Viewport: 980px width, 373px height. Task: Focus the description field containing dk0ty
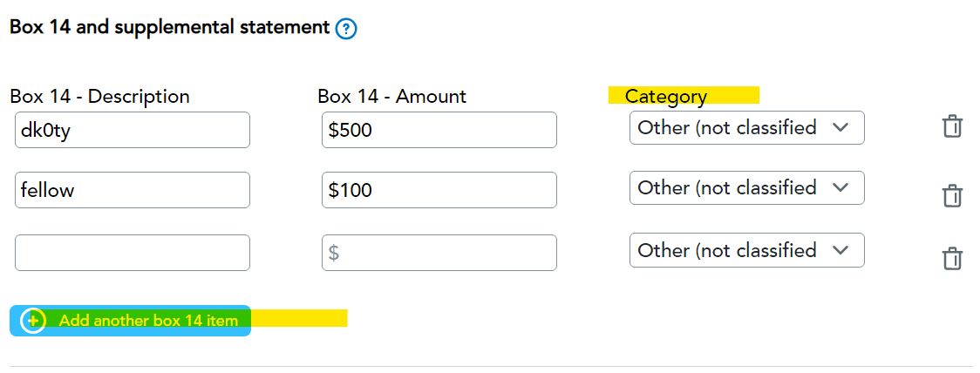click(x=133, y=130)
